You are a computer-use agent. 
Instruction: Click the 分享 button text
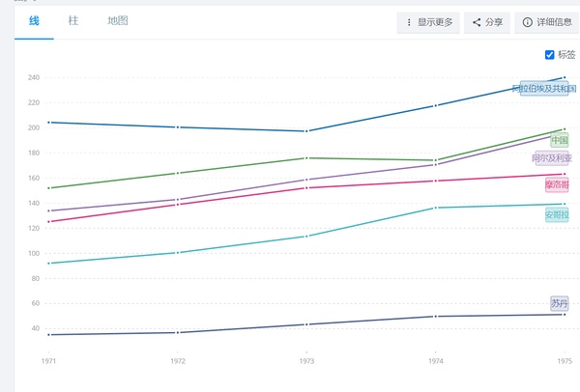click(x=494, y=22)
